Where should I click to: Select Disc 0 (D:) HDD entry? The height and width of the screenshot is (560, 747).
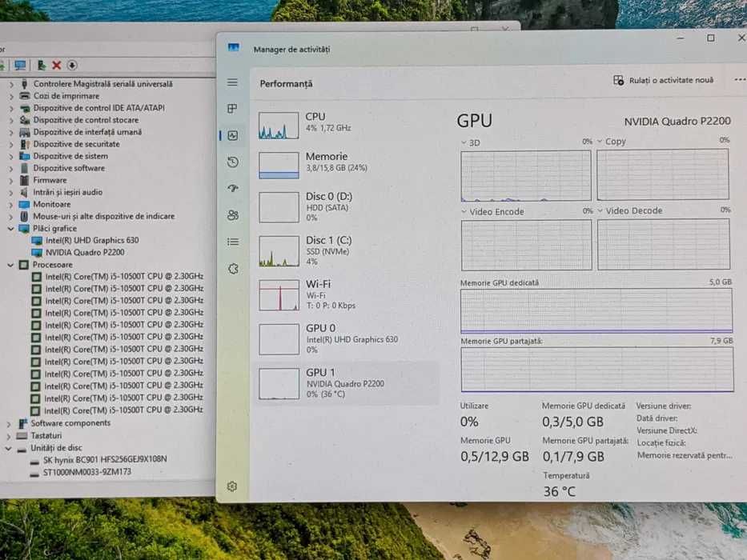pos(347,207)
